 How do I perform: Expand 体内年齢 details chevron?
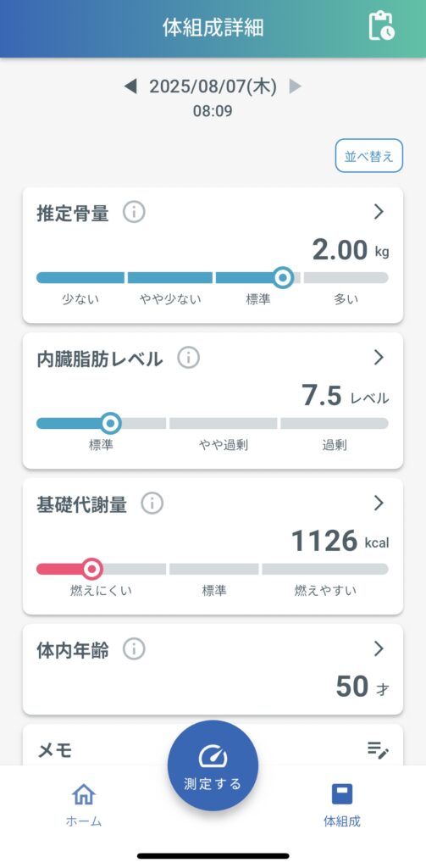point(379,648)
